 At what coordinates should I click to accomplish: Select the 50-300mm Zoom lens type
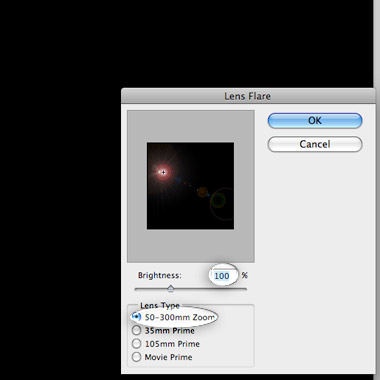[136, 317]
